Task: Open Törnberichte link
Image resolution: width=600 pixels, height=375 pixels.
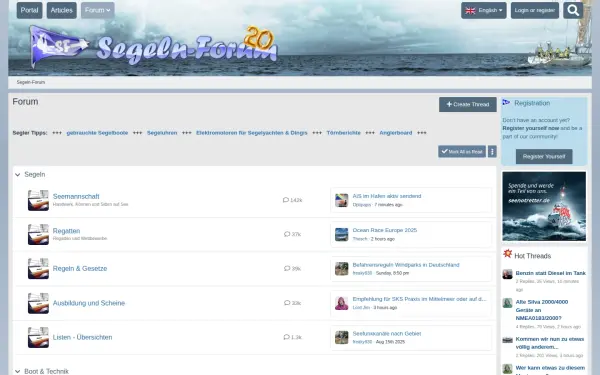Action: point(344,133)
